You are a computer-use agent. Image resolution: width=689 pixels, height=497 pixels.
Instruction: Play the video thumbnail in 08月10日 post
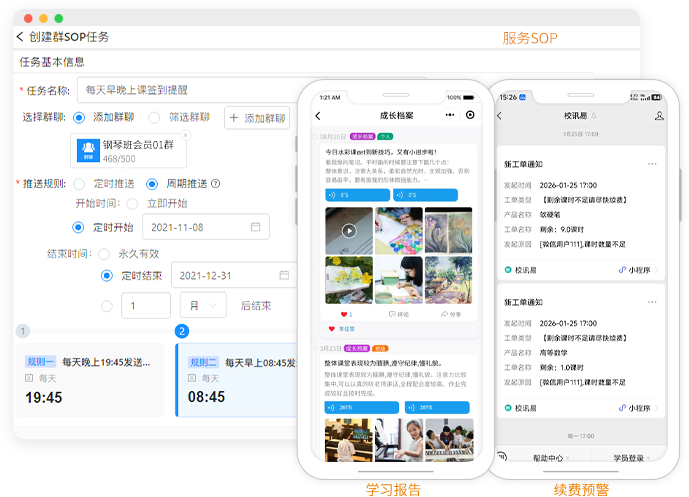pyautogui.click(x=349, y=231)
